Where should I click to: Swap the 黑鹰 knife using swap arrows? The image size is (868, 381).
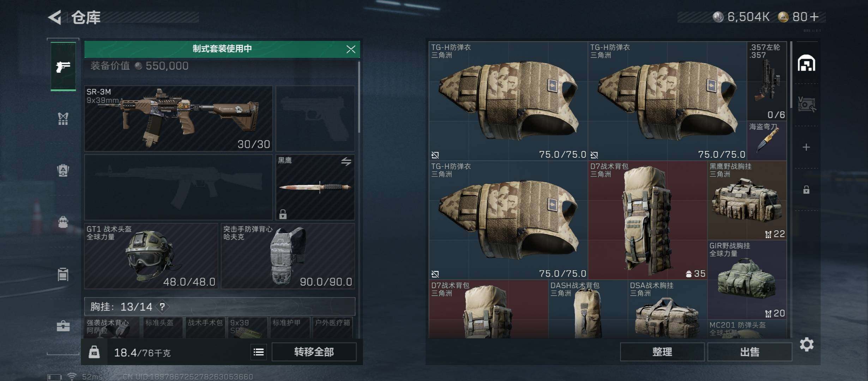tap(346, 162)
